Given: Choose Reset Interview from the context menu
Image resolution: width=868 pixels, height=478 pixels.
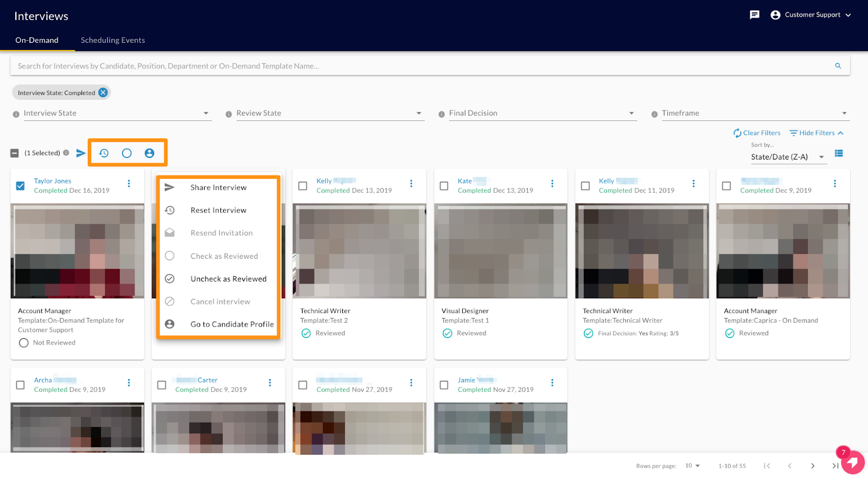Looking at the screenshot, I should (x=219, y=210).
